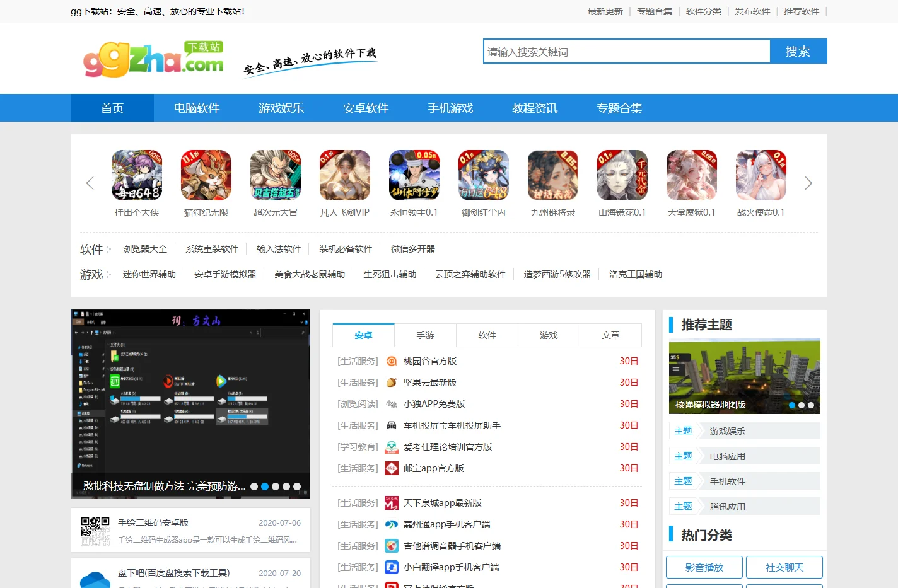The image size is (898, 588).
Task: Click the search keyword input field
Action: click(x=627, y=51)
